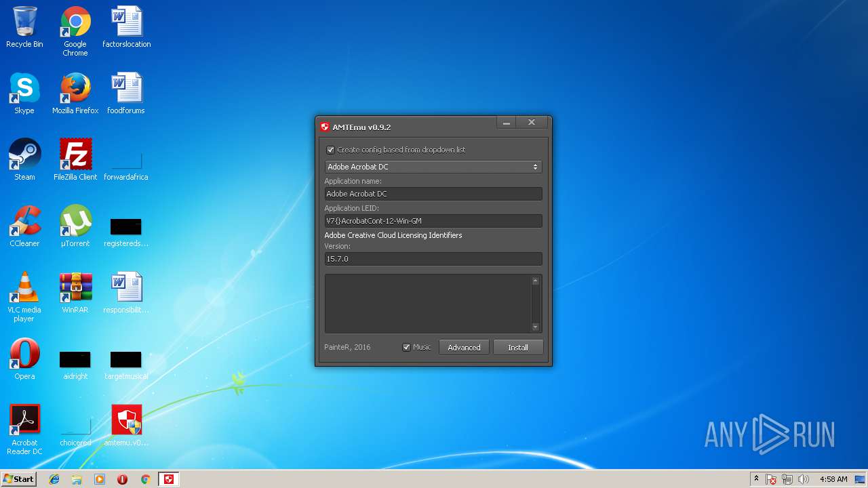The width and height of the screenshot is (868, 488).
Task: Select the aidright desktop file
Action: click(x=75, y=365)
